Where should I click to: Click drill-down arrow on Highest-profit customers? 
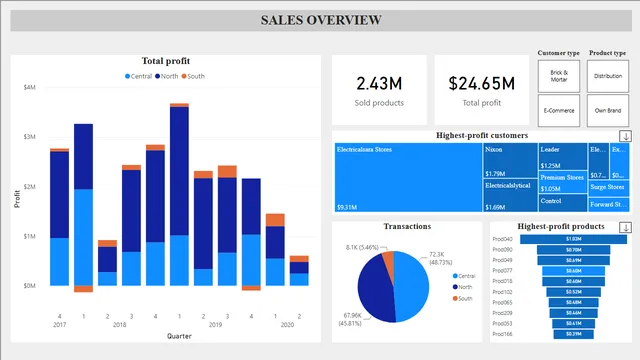(625, 136)
